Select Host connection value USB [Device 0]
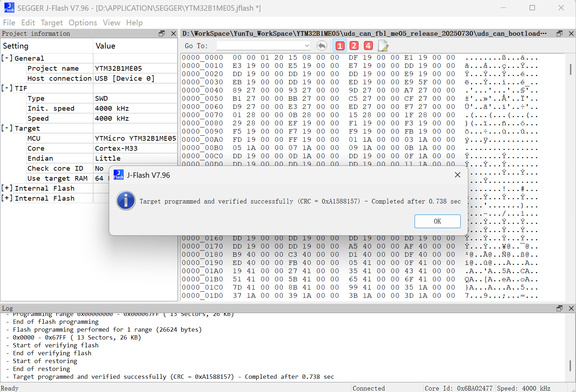 [x=125, y=78]
